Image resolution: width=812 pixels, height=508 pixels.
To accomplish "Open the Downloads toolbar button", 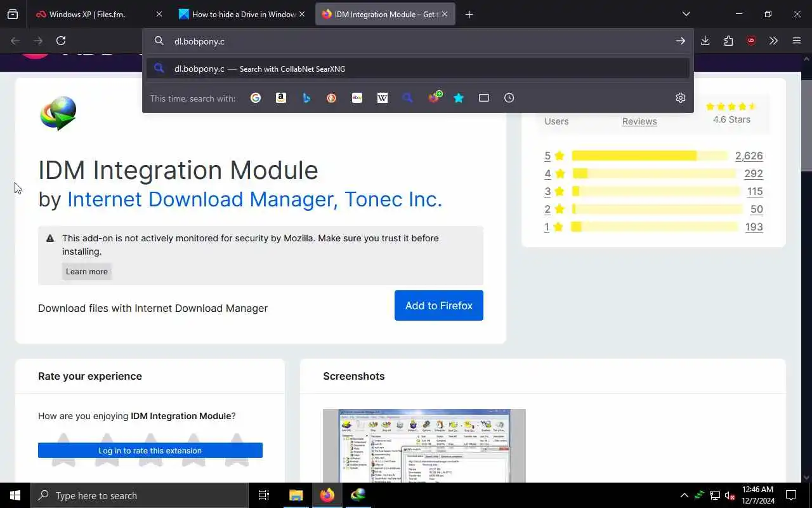I will point(705,41).
